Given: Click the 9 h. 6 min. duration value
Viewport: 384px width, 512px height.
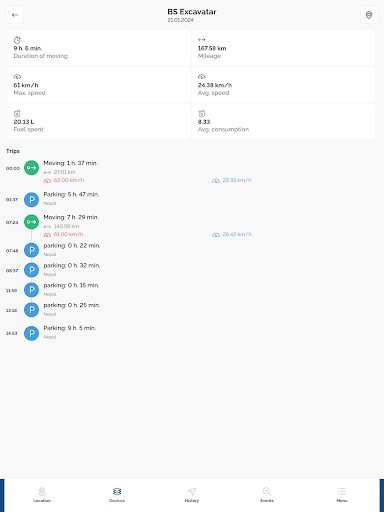Looking at the screenshot, I should click(x=28, y=48).
